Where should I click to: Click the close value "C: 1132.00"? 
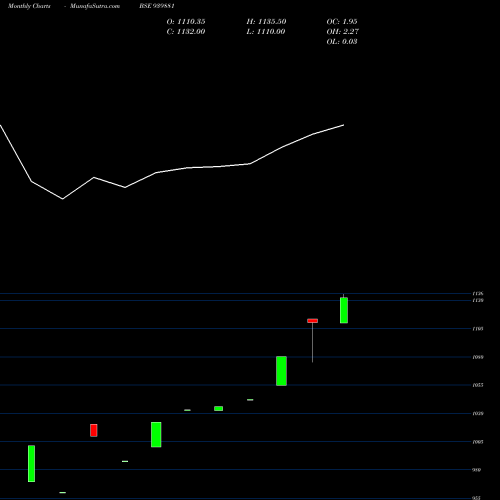[186, 32]
